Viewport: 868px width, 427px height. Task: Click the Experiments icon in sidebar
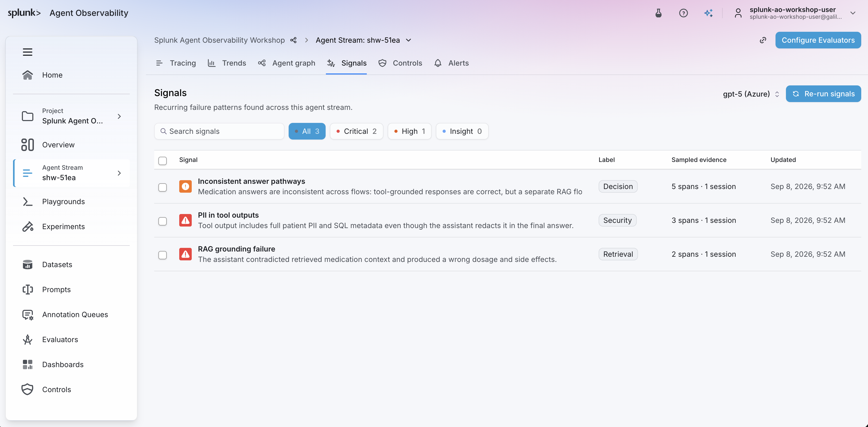point(28,227)
